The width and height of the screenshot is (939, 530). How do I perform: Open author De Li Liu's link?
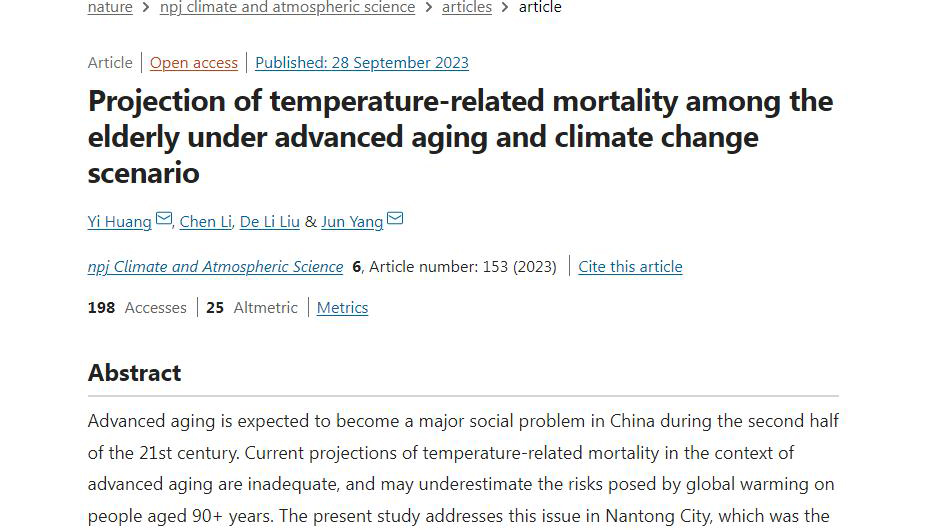point(269,222)
